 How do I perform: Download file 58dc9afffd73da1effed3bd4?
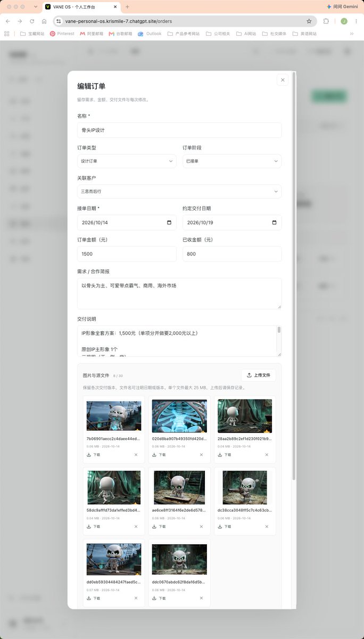[94, 527]
